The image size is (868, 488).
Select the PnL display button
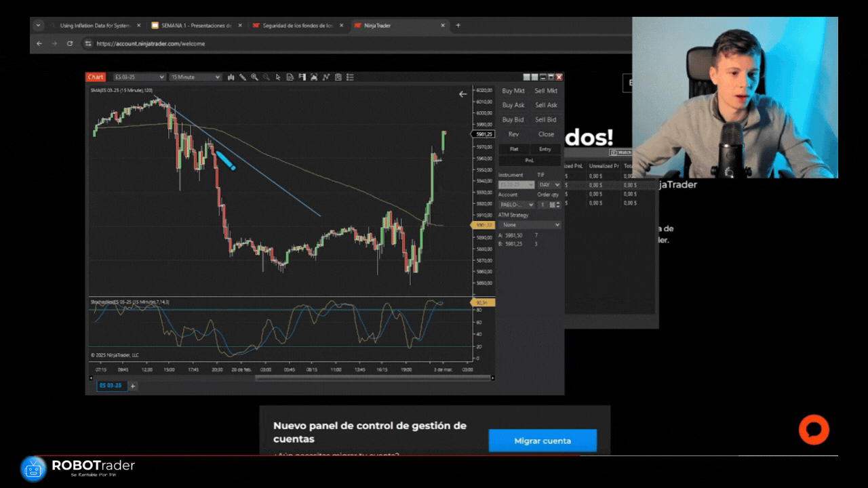point(530,161)
